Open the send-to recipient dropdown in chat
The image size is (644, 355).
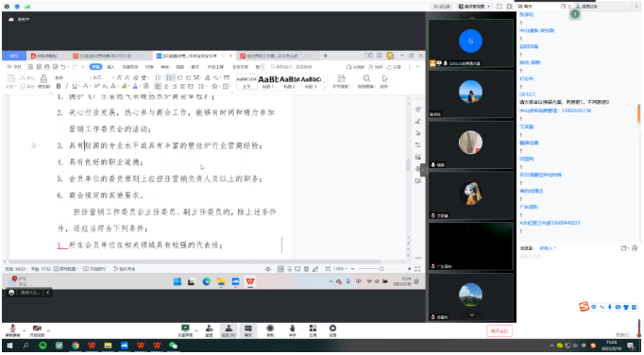point(548,248)
